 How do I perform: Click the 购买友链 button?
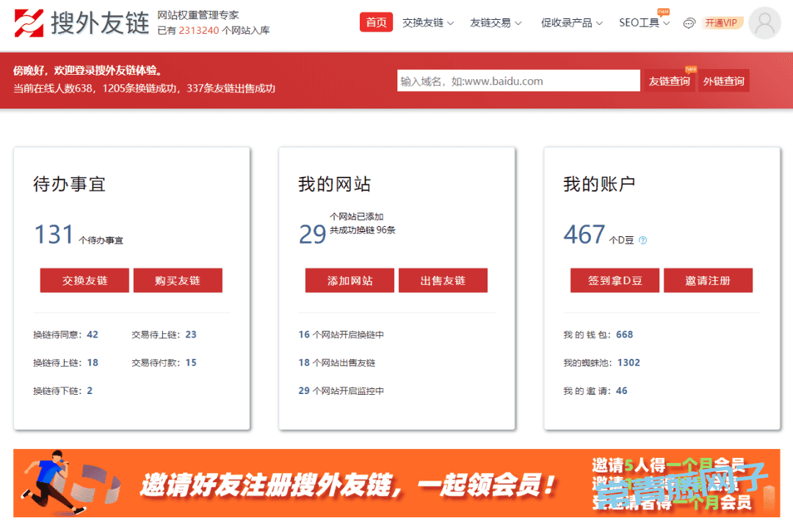178,280
